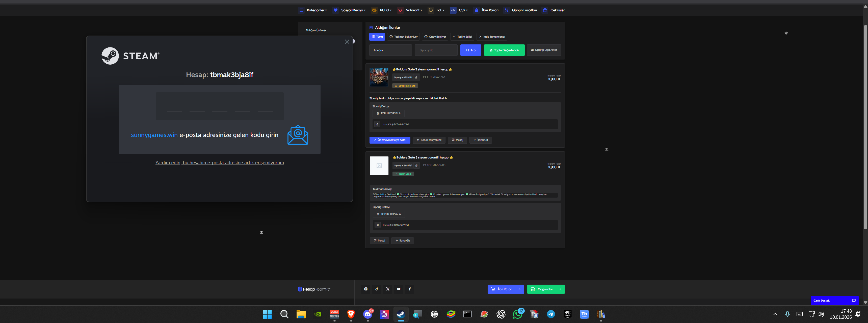The width and height of the screenshot is (868, 323).
Task: Open the Windows Start menu
Action: click(x=267, y=314)
